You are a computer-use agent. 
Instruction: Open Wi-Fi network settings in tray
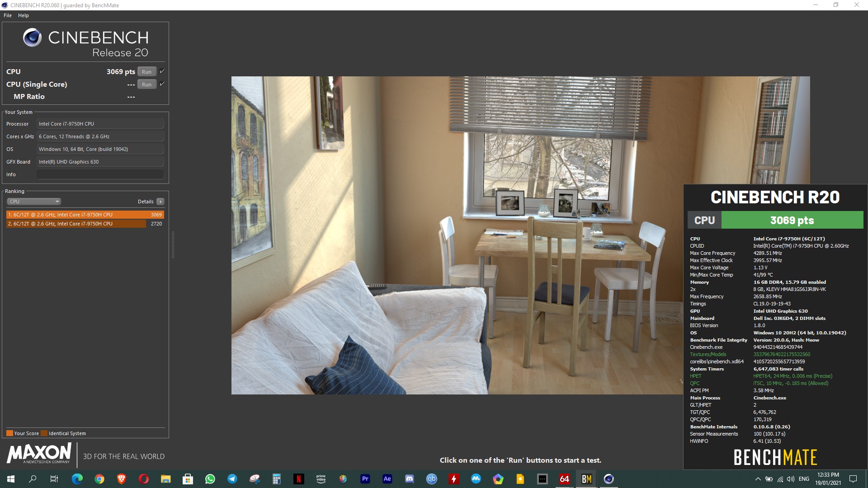point(780,479)
